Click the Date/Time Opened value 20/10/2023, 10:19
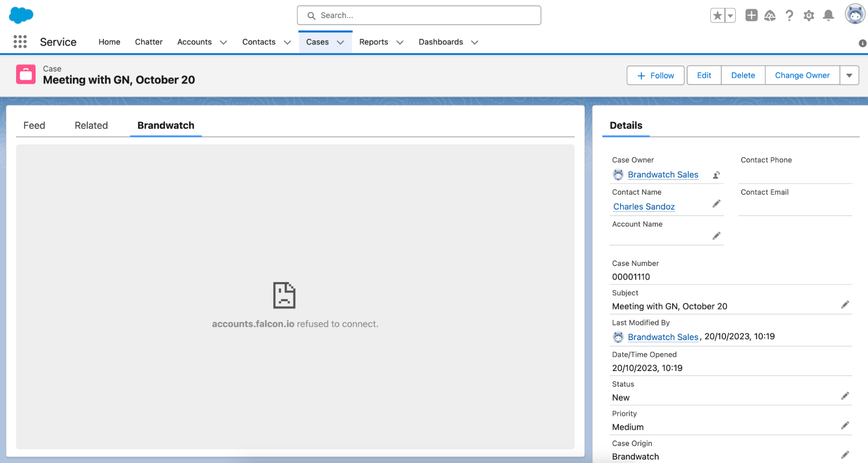The width and height of the screenshot is (868, 463). click(x=647, y=368)
